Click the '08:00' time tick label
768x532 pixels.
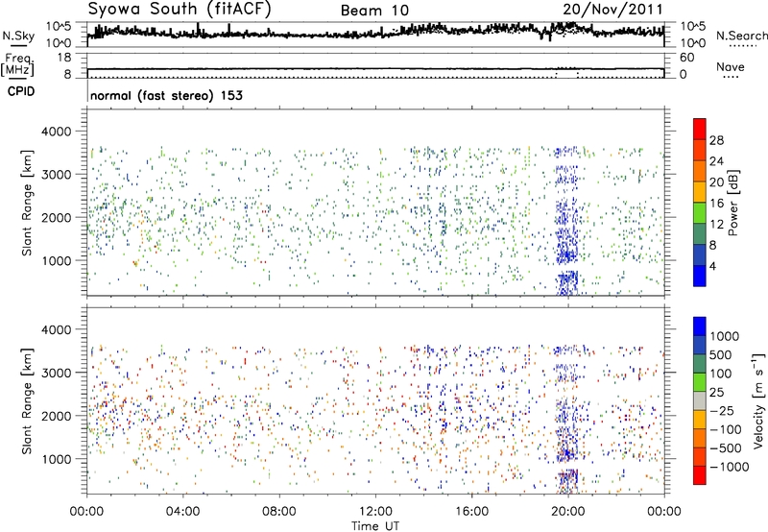[x=278, y=512]
